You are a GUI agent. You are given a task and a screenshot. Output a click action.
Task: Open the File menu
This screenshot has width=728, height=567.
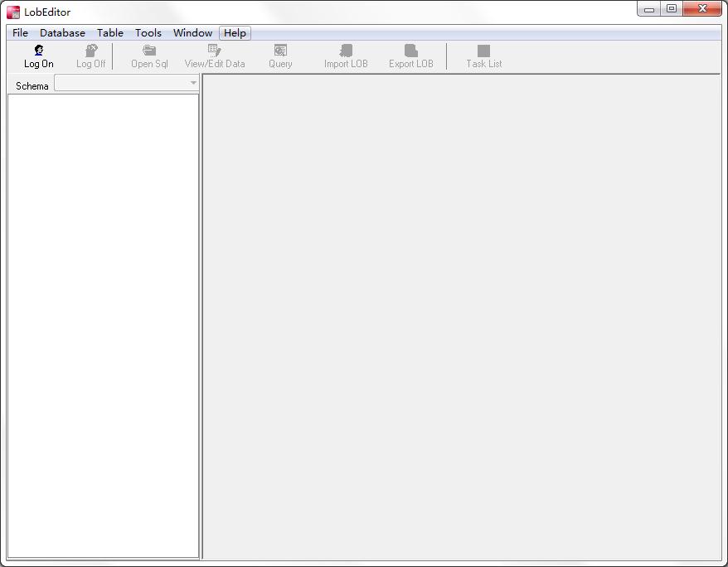click(x=20, y=33)
